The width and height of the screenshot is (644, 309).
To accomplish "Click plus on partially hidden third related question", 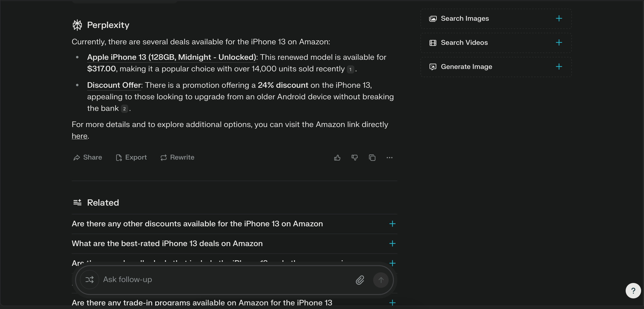I will [x=392, y=263].
